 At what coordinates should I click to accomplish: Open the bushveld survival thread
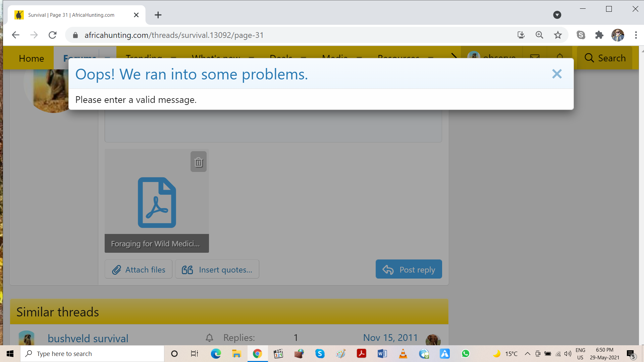coord(88,338)
